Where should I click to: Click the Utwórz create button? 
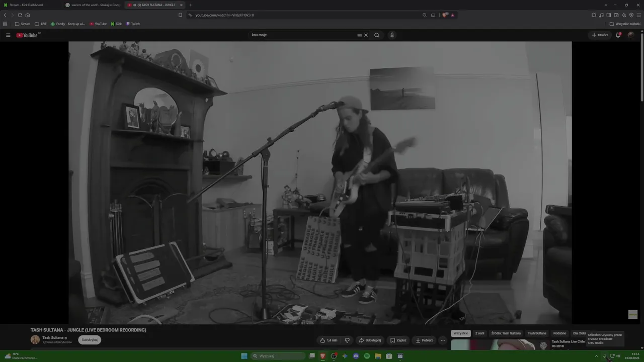(600, 35)
